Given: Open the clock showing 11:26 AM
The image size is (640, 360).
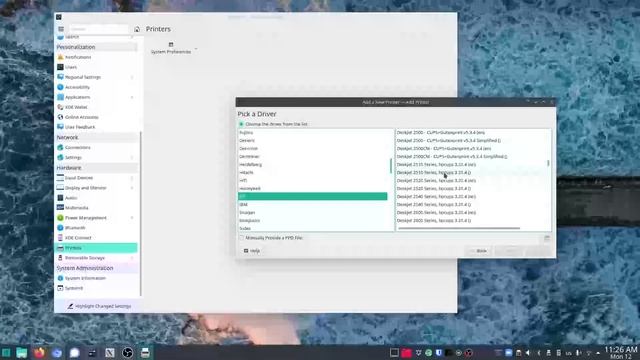Looking at the screenshot, I should pyautogui.click(x=620, y=353).
